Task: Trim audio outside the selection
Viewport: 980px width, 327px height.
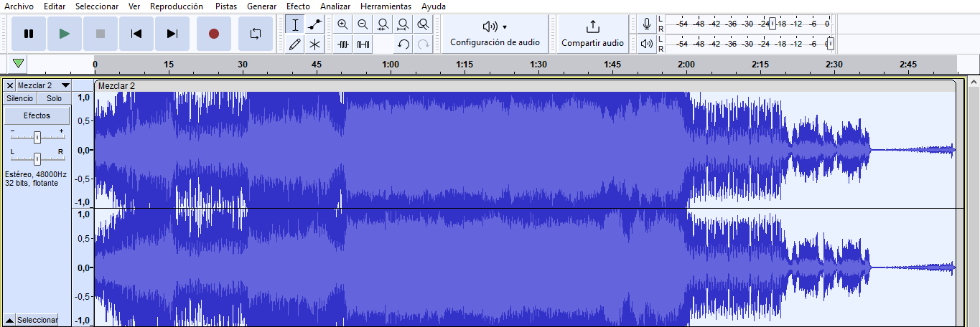Action: coord(343,44)
